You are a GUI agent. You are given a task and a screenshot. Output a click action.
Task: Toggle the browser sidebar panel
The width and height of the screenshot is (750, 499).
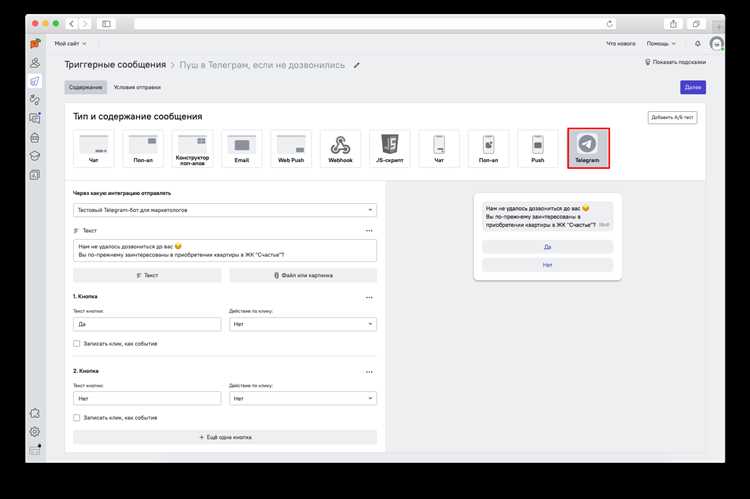coord(106,23)
